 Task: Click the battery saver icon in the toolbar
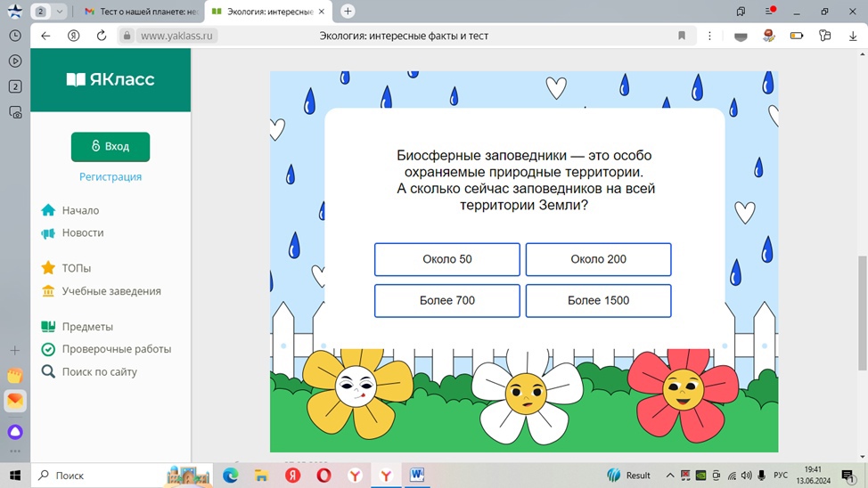coord(797,36)
